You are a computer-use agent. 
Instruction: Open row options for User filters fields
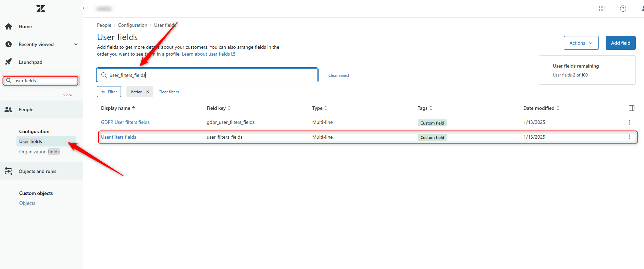pyautogui.click(x=629, y=137)
